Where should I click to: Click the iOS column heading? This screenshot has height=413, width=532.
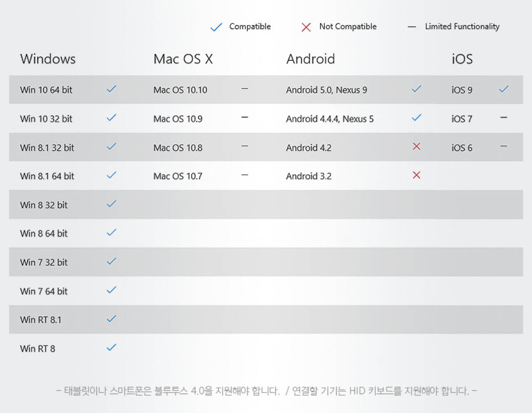(x=462, y=59)
